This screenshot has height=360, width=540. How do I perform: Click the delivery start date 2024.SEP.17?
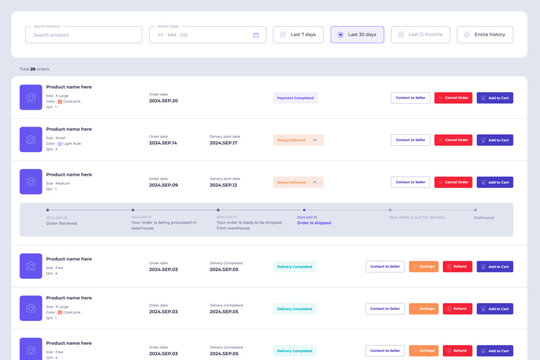[223, 143]
